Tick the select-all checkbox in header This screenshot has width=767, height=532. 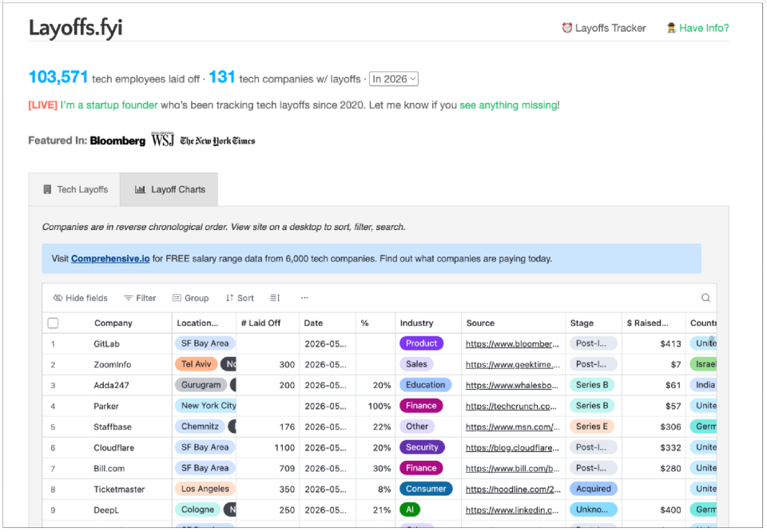pos(54,323)
